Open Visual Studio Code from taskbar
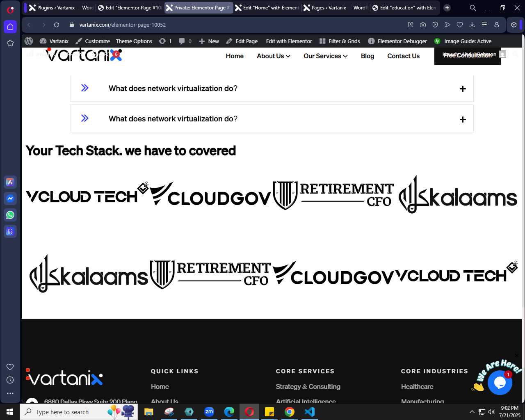Image resolution: width=525 pixels, height=420 pixels. pyautogui.click(x=310, y=412)
